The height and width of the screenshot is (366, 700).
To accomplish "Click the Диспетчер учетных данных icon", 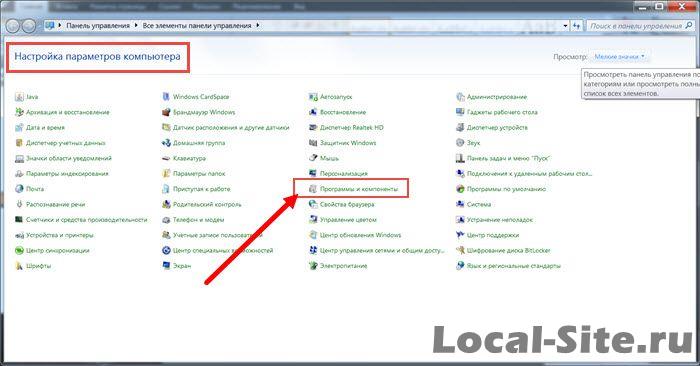I will 19,143.
